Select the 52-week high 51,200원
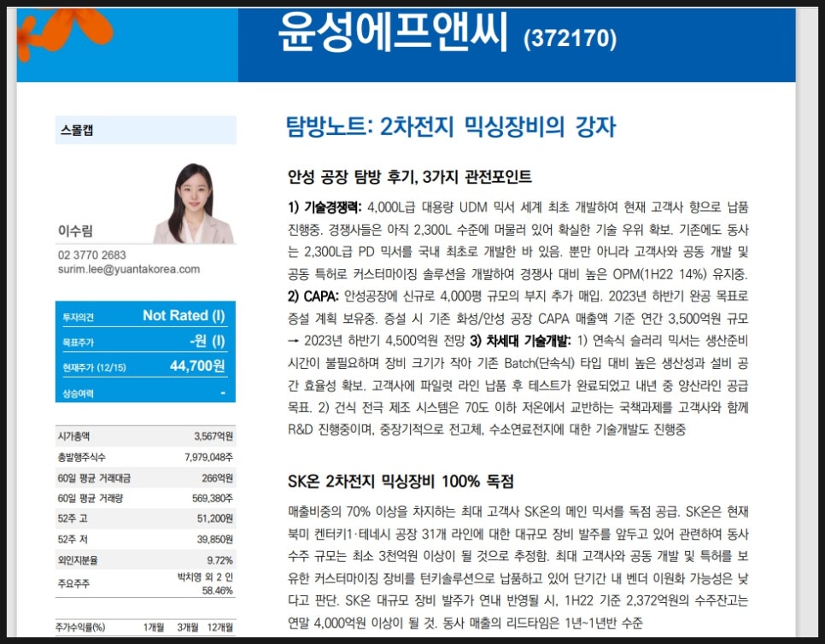 point(215,518)
